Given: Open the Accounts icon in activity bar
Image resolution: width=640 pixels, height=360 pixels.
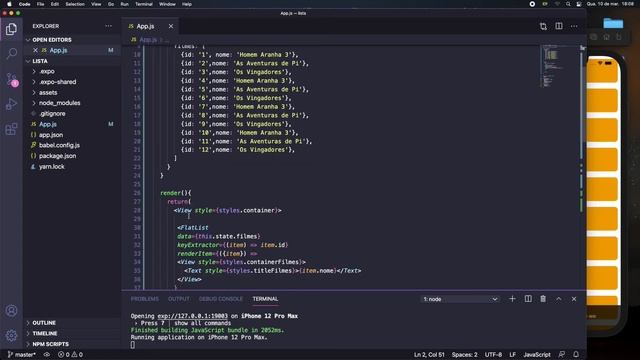Looking at the screenshot, I should coord(11,311).
